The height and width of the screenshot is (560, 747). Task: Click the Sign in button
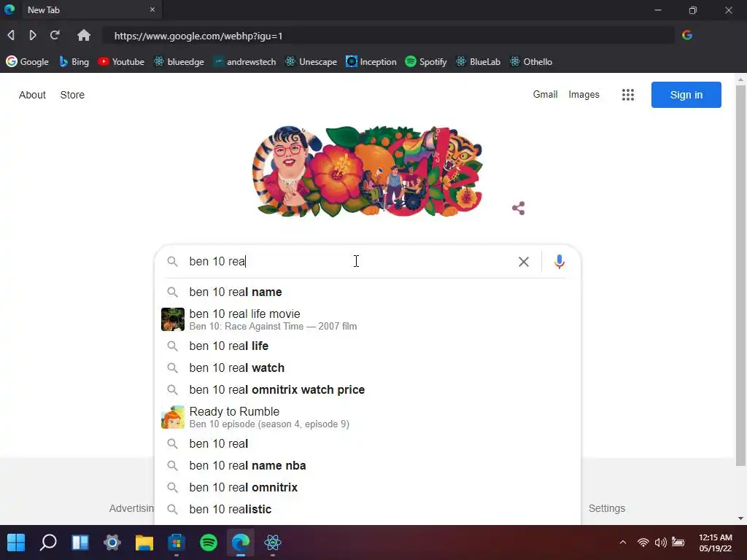686,95
